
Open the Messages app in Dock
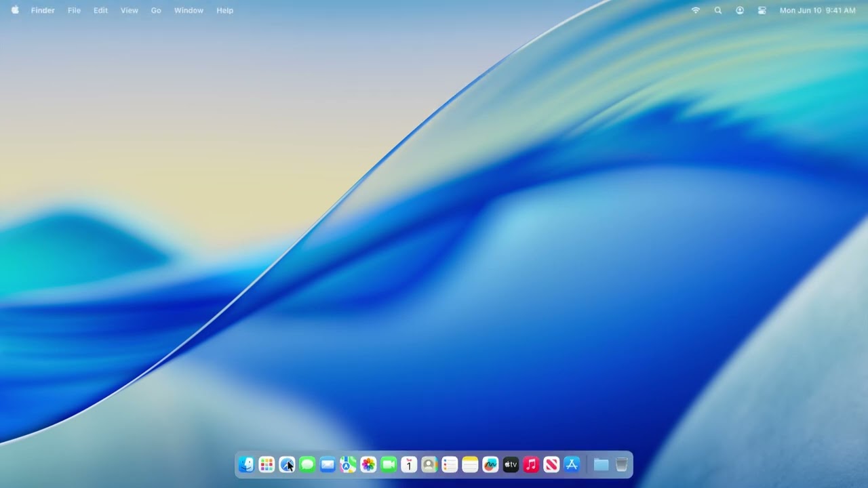[307, 464]
